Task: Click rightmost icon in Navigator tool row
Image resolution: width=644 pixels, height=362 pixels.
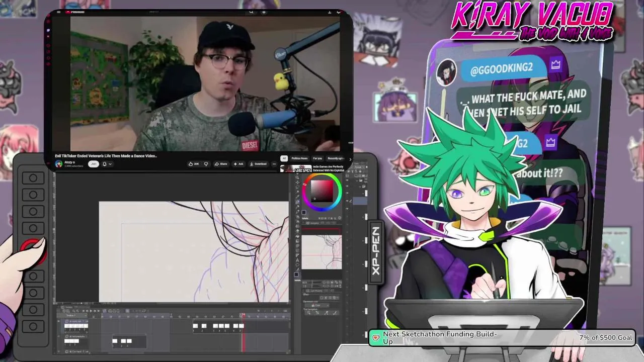Action: coord(340,282)
